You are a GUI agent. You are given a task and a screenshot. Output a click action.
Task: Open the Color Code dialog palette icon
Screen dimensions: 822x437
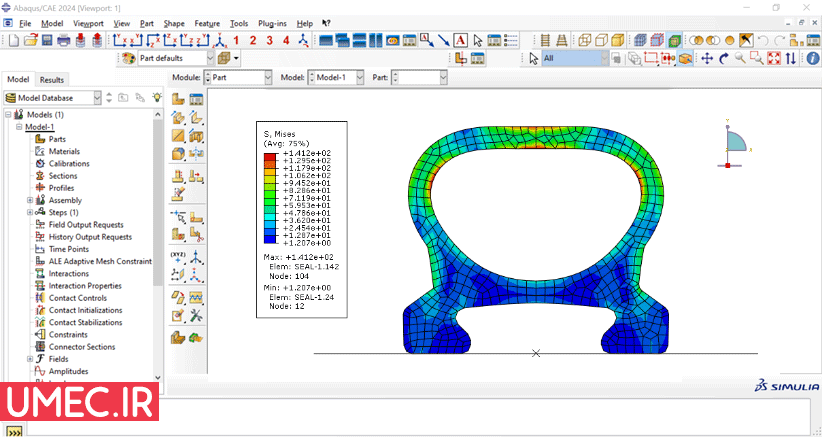tap(128, 59)
